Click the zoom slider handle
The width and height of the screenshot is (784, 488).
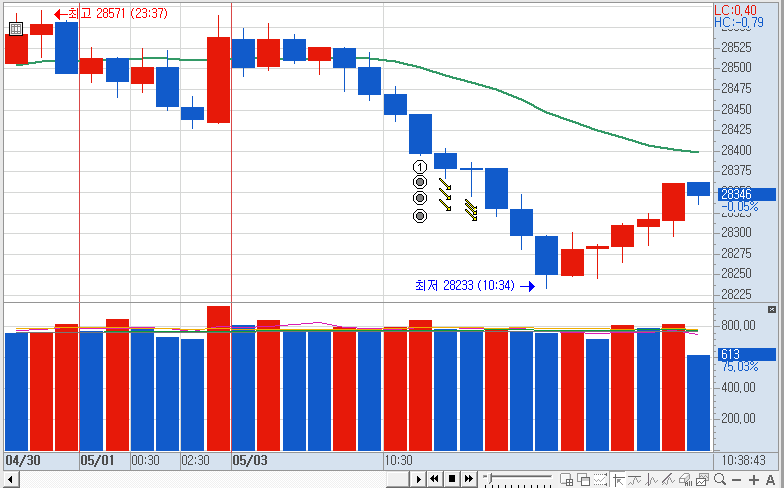point(489,478)
